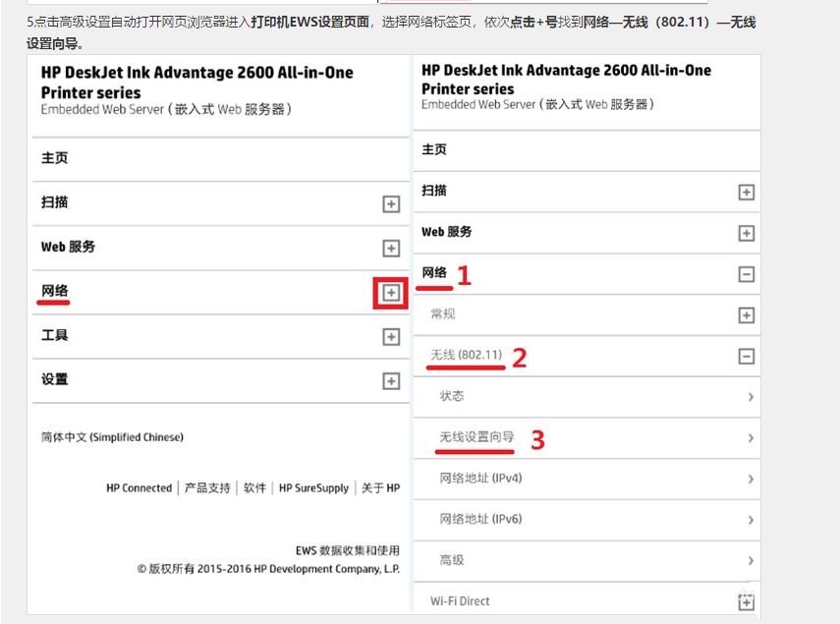Select the 工具 menu label
The width and height of the screenshot is (840, 624).
55,335
